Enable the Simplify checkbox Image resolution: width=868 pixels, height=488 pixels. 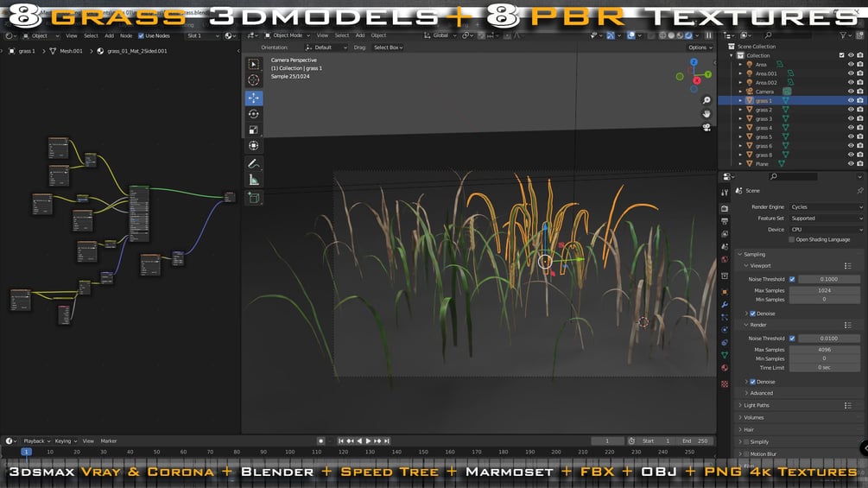tap(746, 442)
